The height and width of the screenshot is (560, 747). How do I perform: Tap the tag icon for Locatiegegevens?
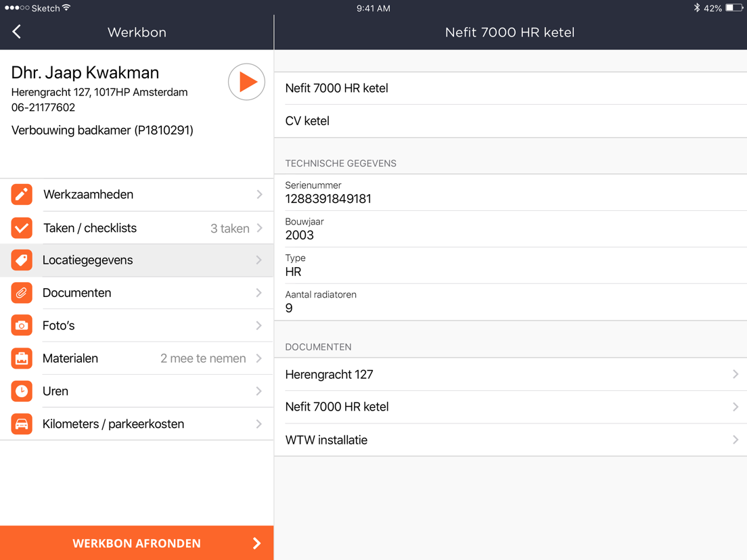pos(22,260)
